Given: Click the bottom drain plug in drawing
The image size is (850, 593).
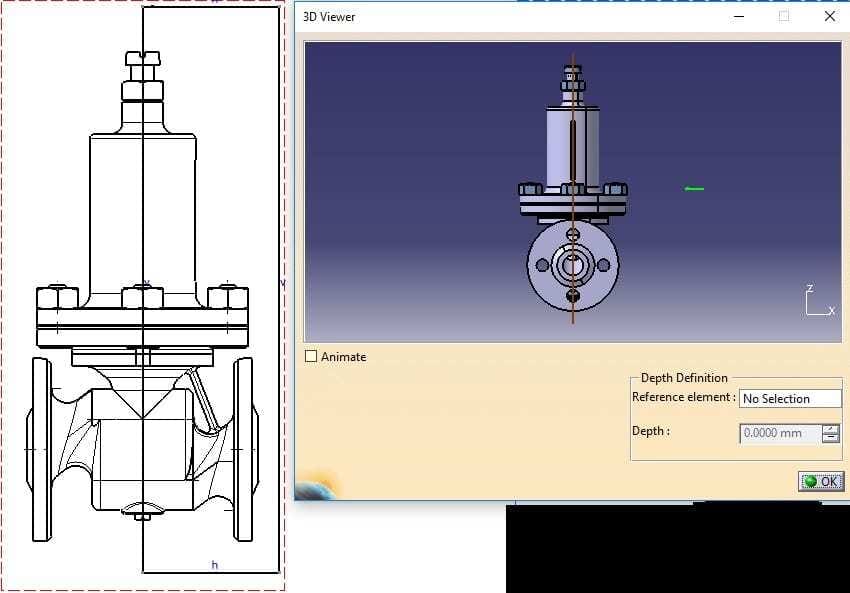Looking at the screenshot, I should pyautogui.click(x=143, y=514).
